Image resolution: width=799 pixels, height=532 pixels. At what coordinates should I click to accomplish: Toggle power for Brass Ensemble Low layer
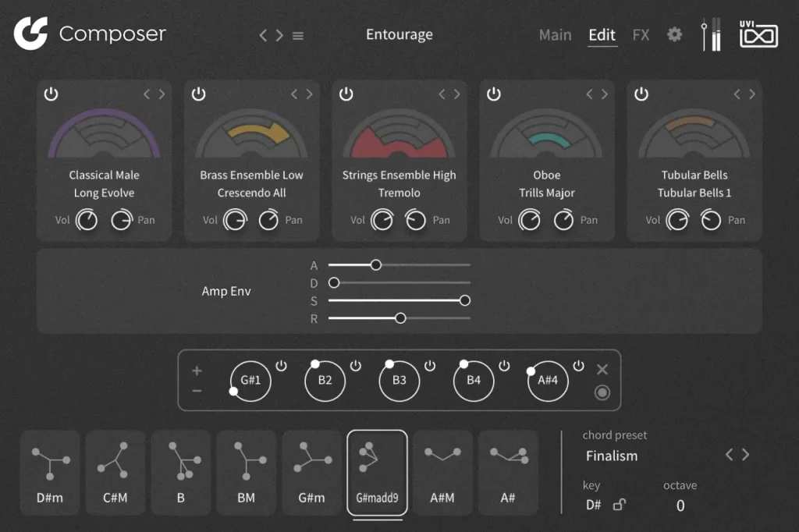click(198, 94)
